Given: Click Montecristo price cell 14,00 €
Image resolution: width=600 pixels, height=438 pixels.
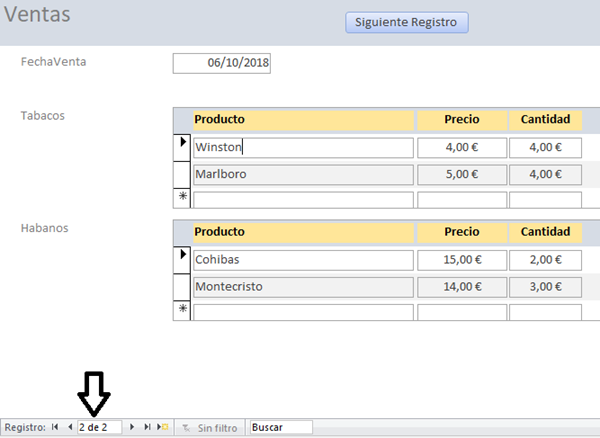Looking at the screenshot, I should (x=462, y=287).
